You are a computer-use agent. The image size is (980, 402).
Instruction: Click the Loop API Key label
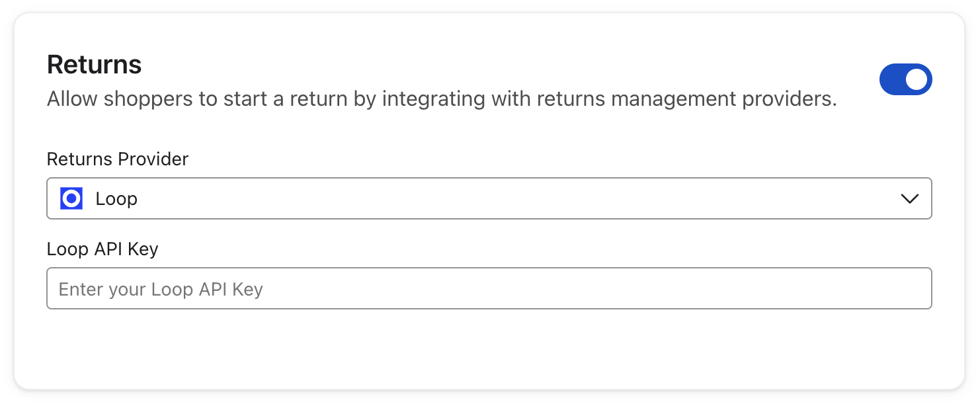(x=102, y=249)
